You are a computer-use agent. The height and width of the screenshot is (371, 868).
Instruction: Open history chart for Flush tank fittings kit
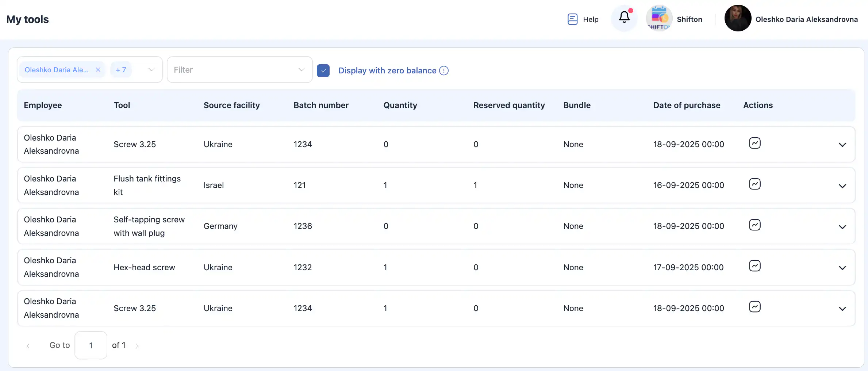click(754, 184)
